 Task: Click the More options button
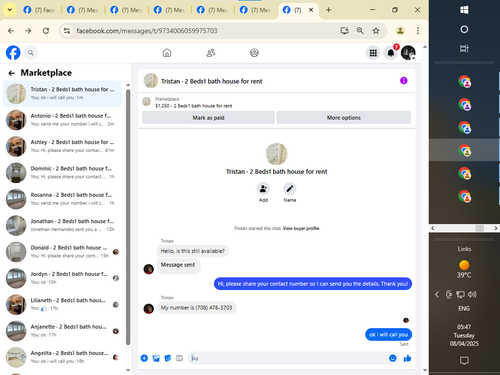tap(344, 118)
